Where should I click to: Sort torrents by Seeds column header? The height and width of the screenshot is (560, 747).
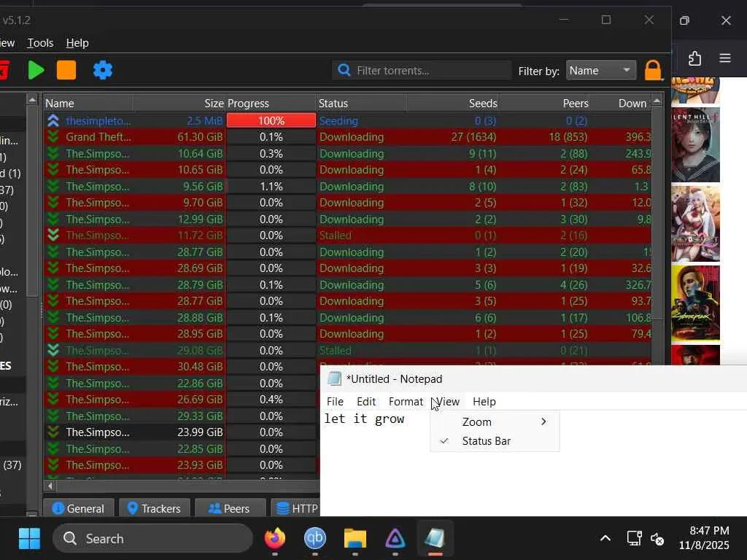(x=452, y=104)
